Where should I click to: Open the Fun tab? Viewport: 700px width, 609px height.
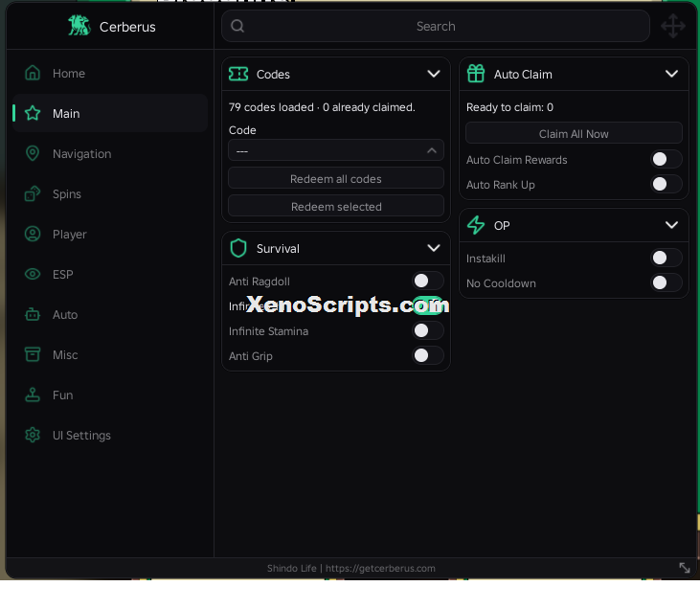pyautogui.click(x=110, y=395)
